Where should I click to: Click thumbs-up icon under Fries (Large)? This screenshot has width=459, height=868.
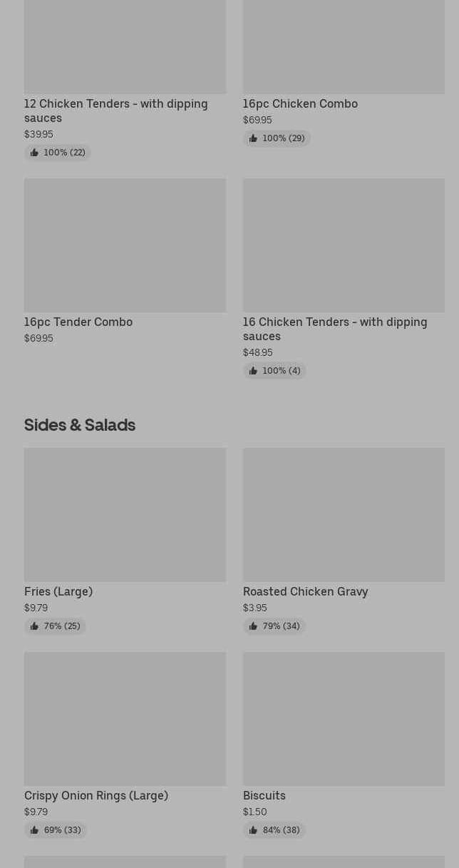34,626
